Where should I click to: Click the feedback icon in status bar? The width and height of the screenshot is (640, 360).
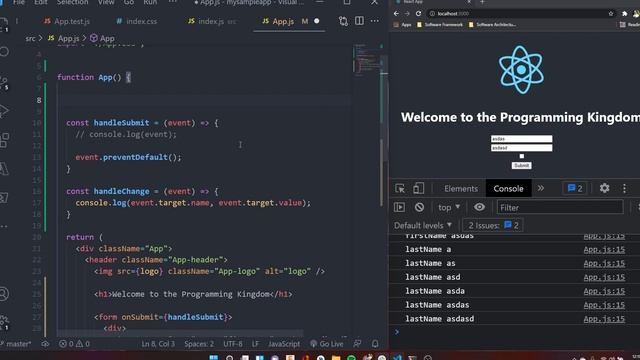point(358,344)
